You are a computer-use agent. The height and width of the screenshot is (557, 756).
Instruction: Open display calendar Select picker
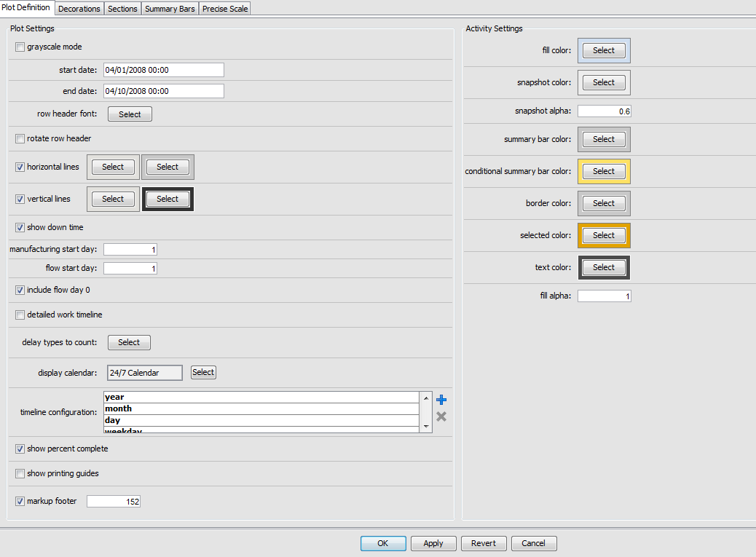pyautogui.click(x=203, y=372)
